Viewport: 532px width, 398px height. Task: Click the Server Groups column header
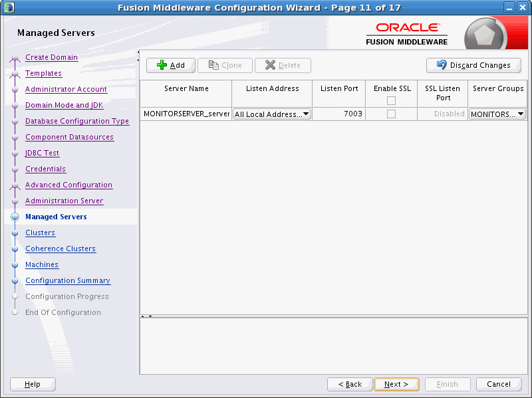(497, 94)
